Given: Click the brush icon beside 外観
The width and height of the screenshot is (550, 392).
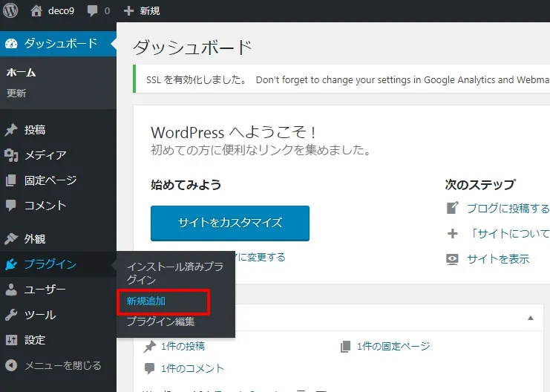Looking at the screenshot, I should (x=11, y=239).
